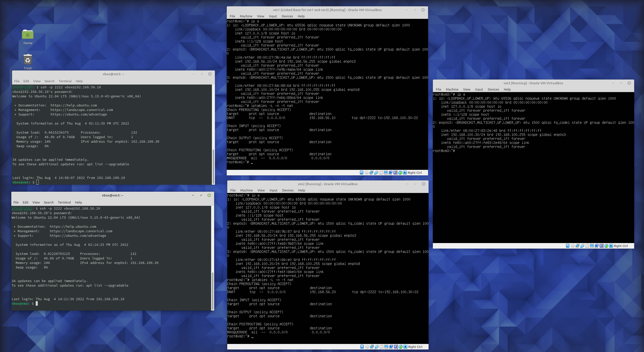Open Machine menu in vm2 window

pos(246,190)
